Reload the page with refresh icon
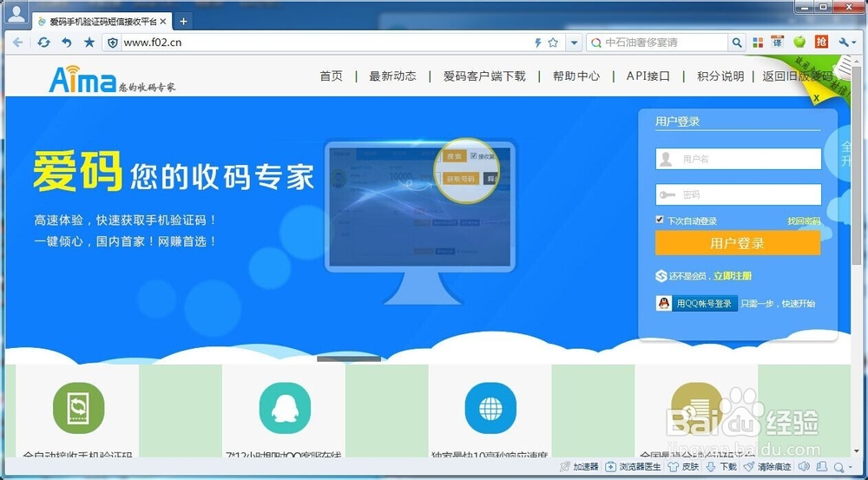Screen dimensions: 868x480 click(x=43, y=43)
